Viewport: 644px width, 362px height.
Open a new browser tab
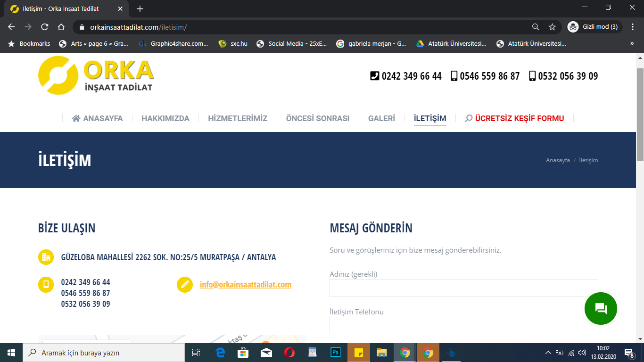140,8
